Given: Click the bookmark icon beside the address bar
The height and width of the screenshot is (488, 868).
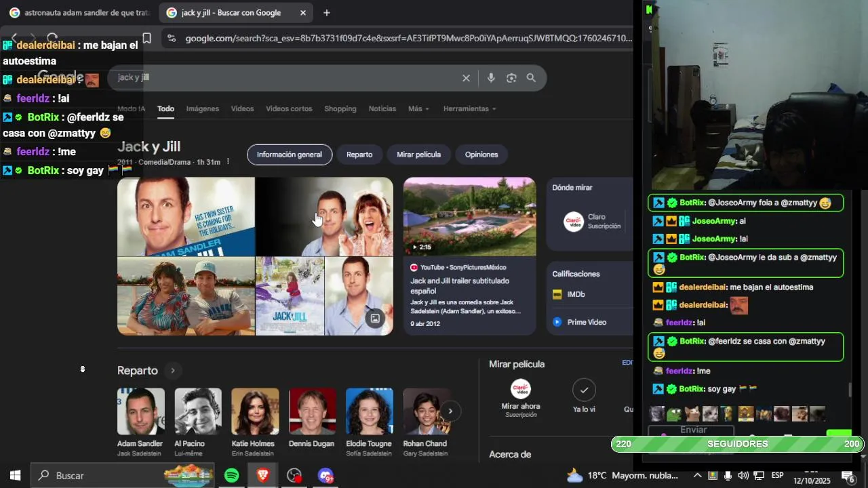Looking at the screenshot, I should [x=146, y=38].
